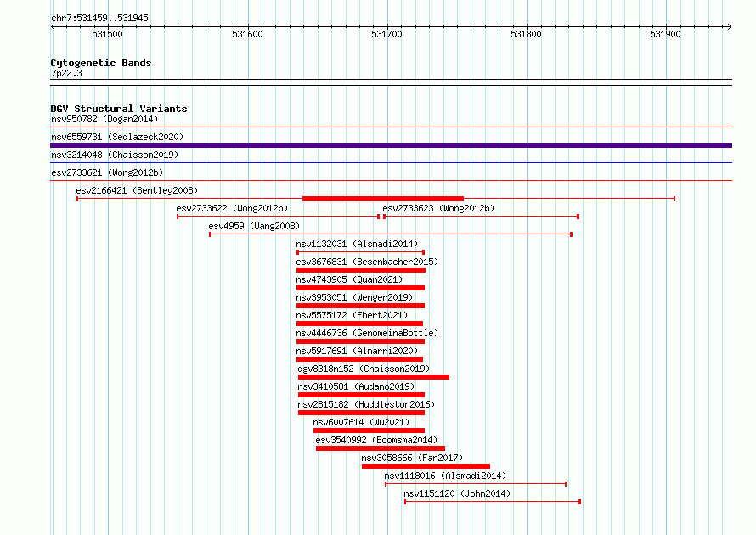The height and width of the screenshot is (535, 756).
Task: Open the nsv3058666 (Fan2017) label
Action: [x=412, y=458]
